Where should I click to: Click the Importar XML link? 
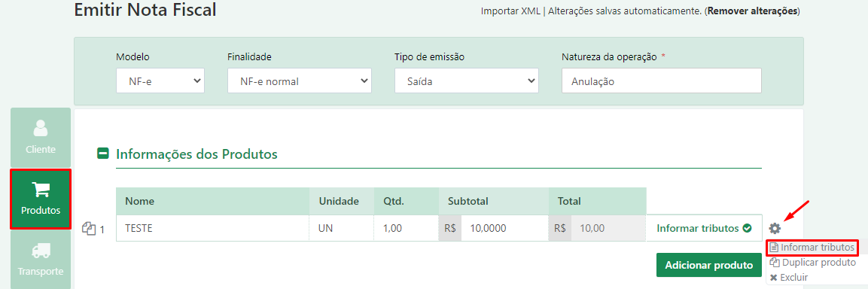(x=510, y=11)
